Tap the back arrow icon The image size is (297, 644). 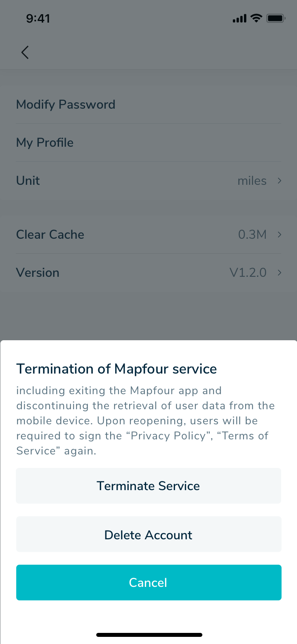click(25, 52)
